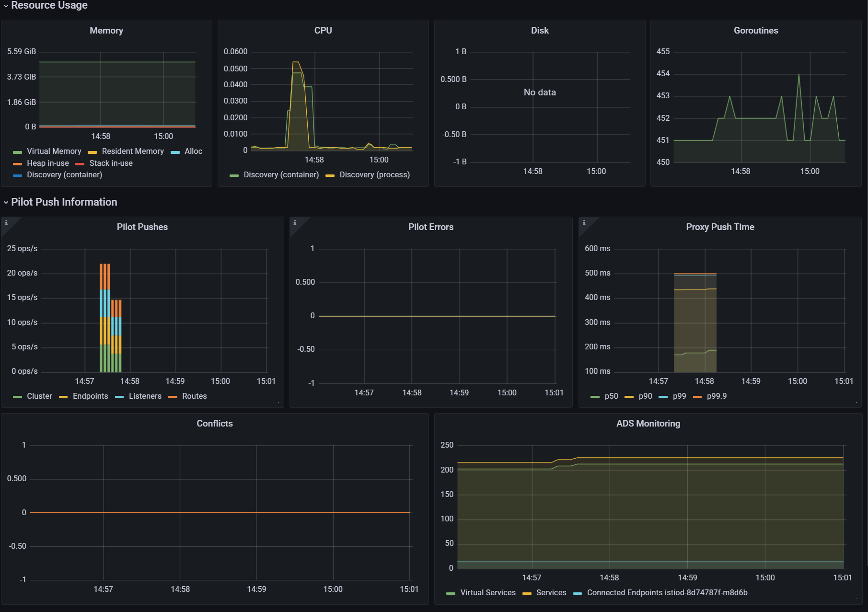This screenshot has height=612, width=868.
Task: Open color picker for Virtual Memory swatch
Action: point(18,152)
